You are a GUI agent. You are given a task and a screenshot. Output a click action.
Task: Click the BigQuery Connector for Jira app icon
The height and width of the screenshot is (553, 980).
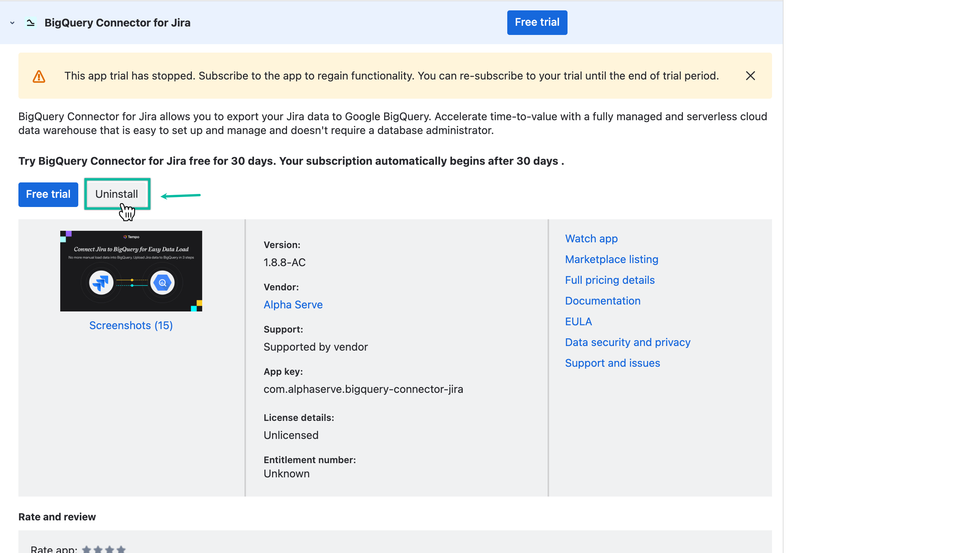(31, 22)
